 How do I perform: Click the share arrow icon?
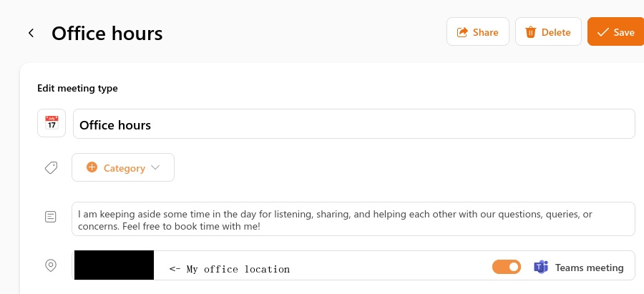tap(462, 32)
